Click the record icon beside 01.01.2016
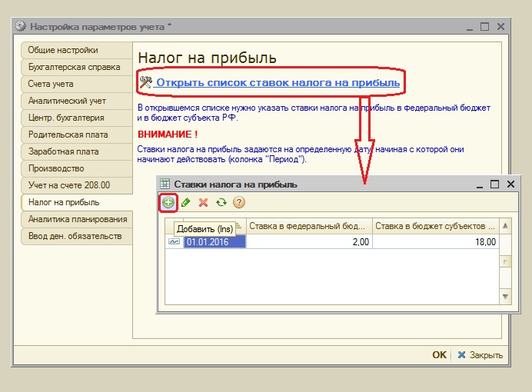532x392 pixels. point(174,242)
